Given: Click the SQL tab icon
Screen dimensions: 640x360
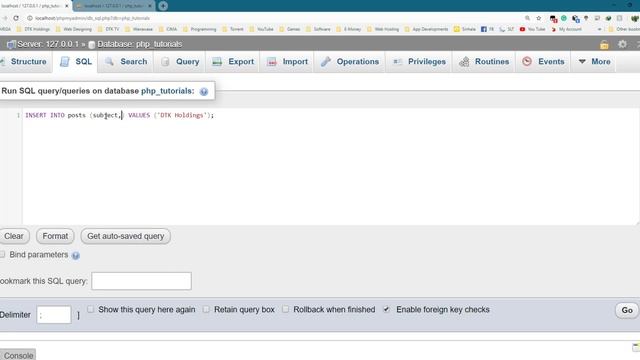Looking at the screenshot, I should click(64, 62).
